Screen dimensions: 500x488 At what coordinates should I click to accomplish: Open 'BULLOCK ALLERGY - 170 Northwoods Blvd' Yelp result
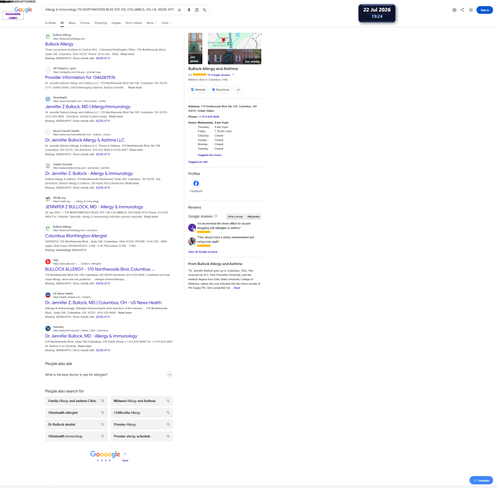tap(100, 269)
